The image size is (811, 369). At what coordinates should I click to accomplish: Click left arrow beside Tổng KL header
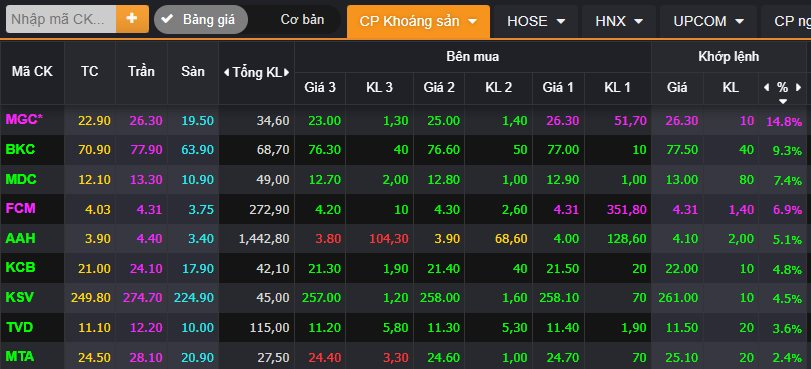pyautogui.click(x=226, y=73)
